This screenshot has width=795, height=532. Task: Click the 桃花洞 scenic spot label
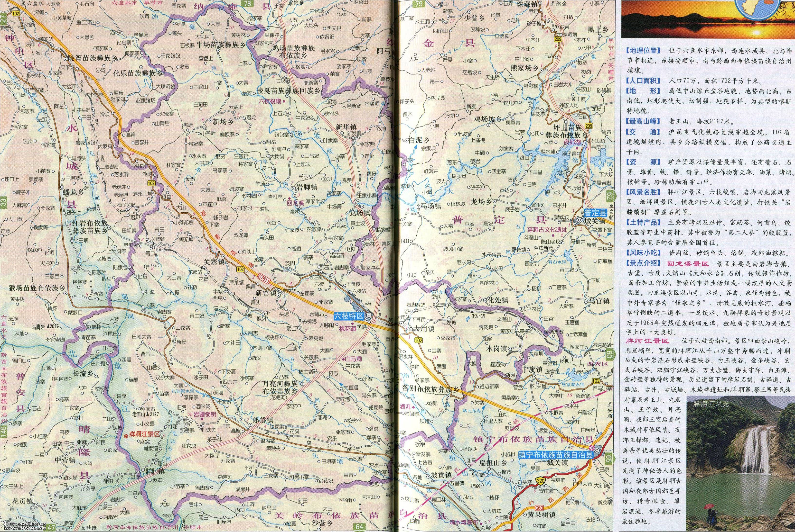click(x=348, y=328)
